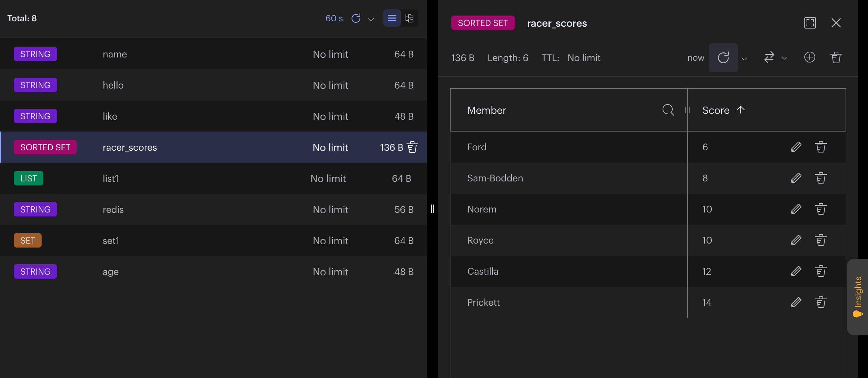Open the value formatter switch dropdown

[775, 58]
